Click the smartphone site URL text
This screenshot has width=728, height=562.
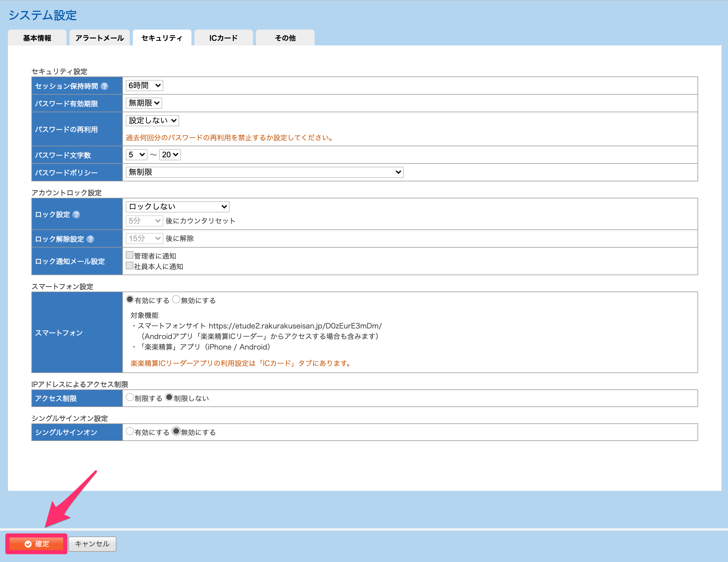tap(295, 326)
